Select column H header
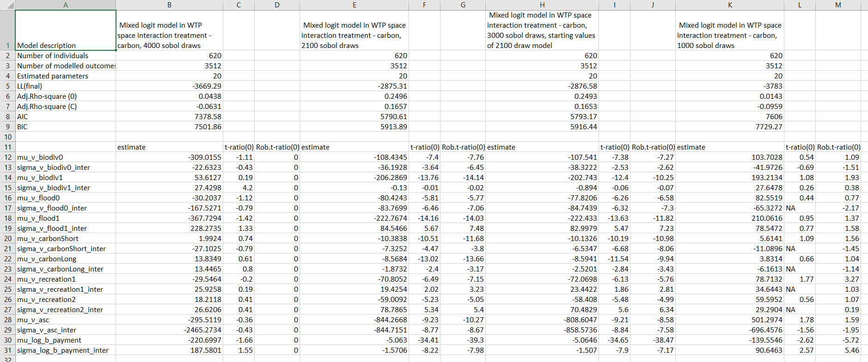 coord(542,5)
